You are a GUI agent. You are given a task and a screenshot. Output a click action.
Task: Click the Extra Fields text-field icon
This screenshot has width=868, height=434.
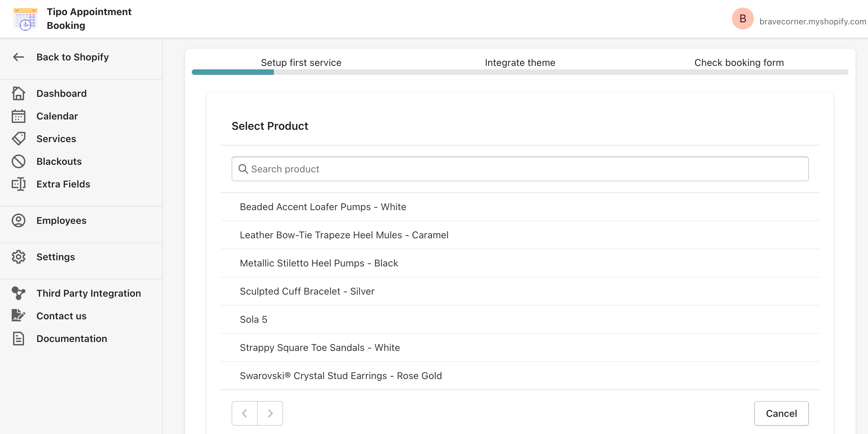pos(19,184)
